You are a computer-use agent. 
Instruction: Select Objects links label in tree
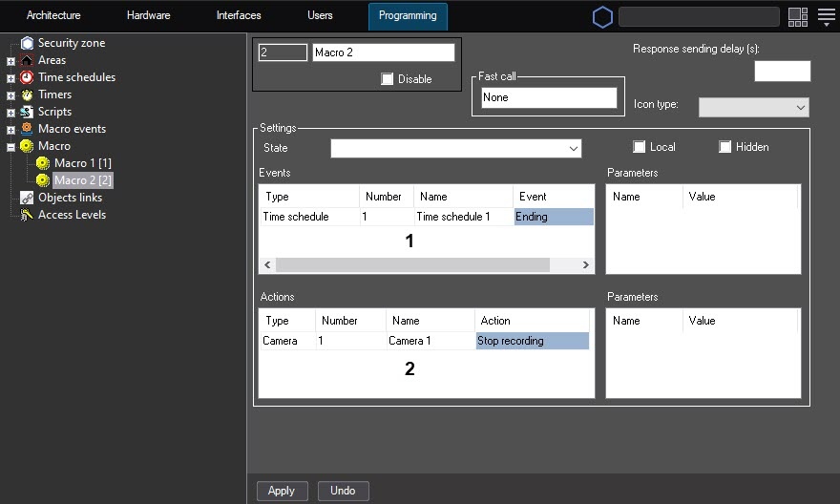(x=71, y=198)
